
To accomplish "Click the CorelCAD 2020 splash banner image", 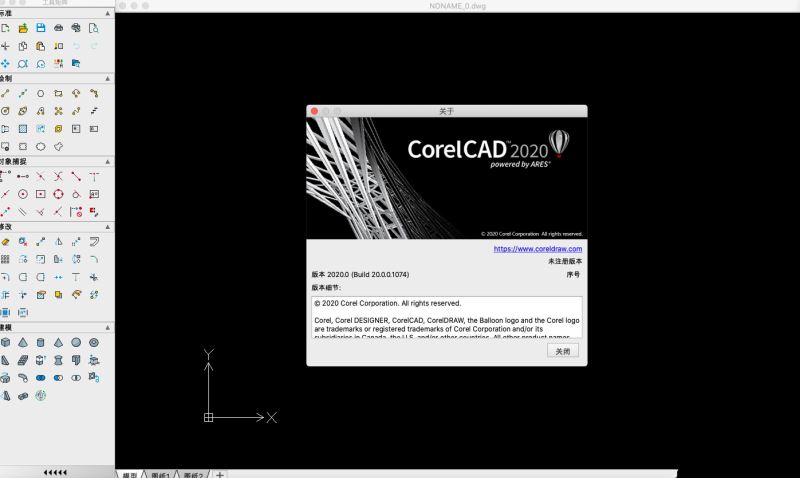I will click(446, 178).
